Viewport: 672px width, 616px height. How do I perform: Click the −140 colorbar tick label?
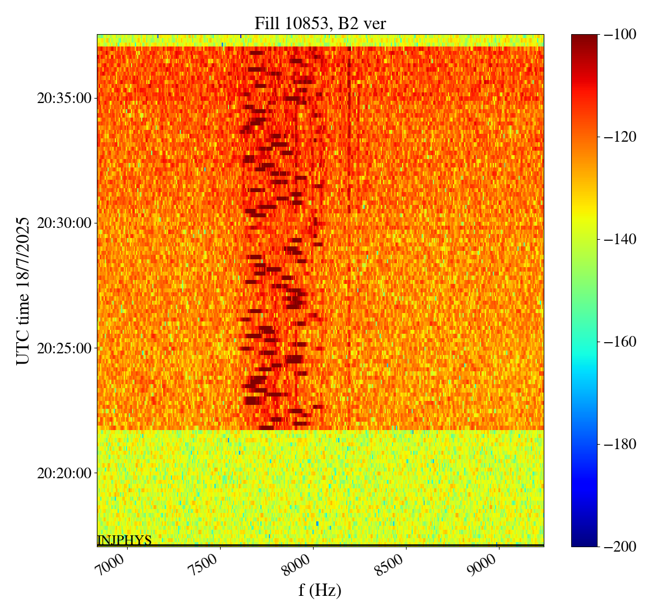tap(620, 240)
